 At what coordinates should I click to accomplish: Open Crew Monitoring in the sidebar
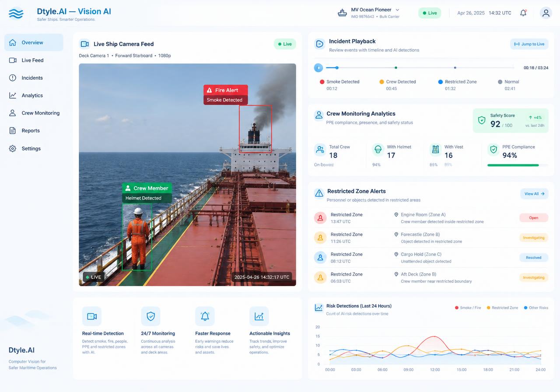tap(34, 113)
